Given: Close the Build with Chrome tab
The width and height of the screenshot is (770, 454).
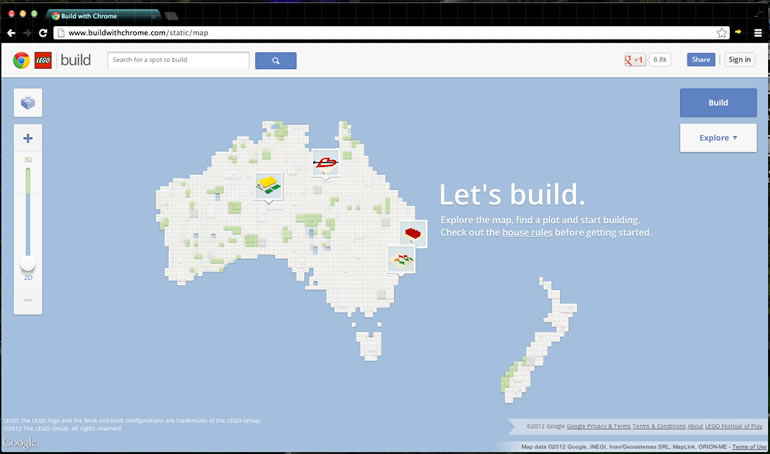Looking at the screenshot, I should (x=153, y=16).
